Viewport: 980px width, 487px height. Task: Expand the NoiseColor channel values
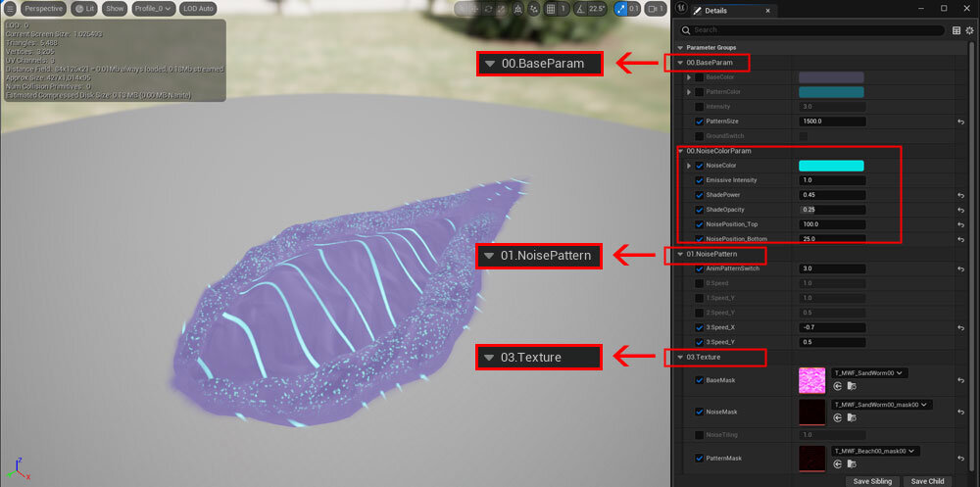click(689, 166)
